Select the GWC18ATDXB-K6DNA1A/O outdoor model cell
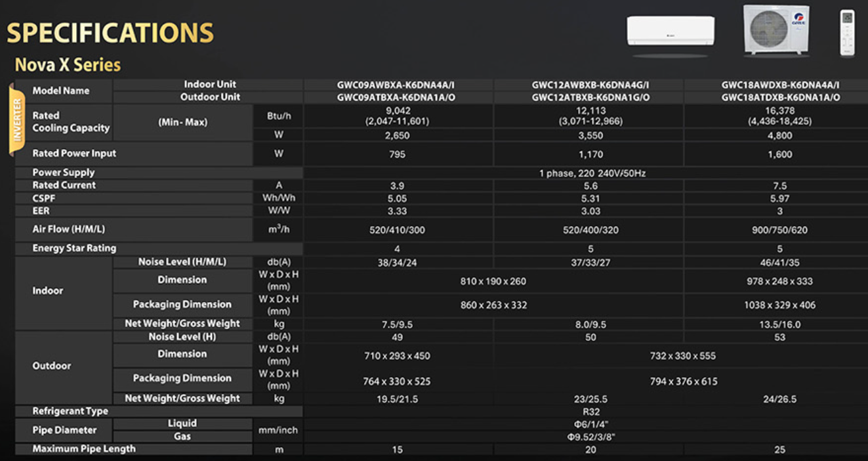Viewport: 868px width, 461px height. tap(780, 97)
